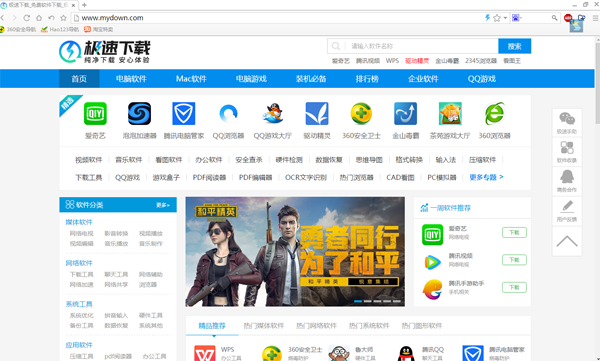The image size is (600, 361).
Task: Open the 更多专题 > link
Action: click(x=486, y=177)
